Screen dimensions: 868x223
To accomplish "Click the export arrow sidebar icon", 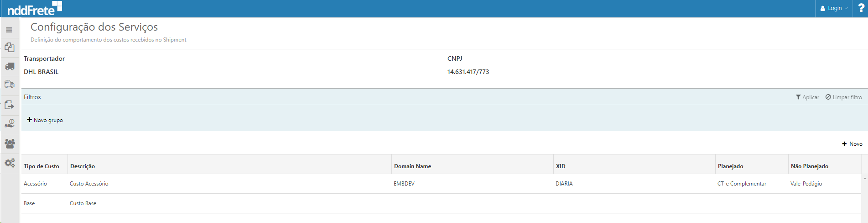I will pos(10,105).
